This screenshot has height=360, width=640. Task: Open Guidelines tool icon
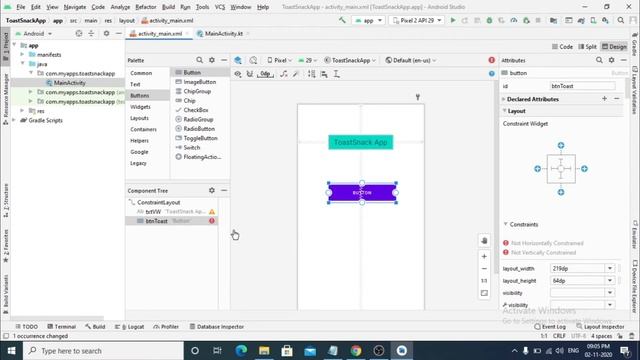tap(336, 74)
